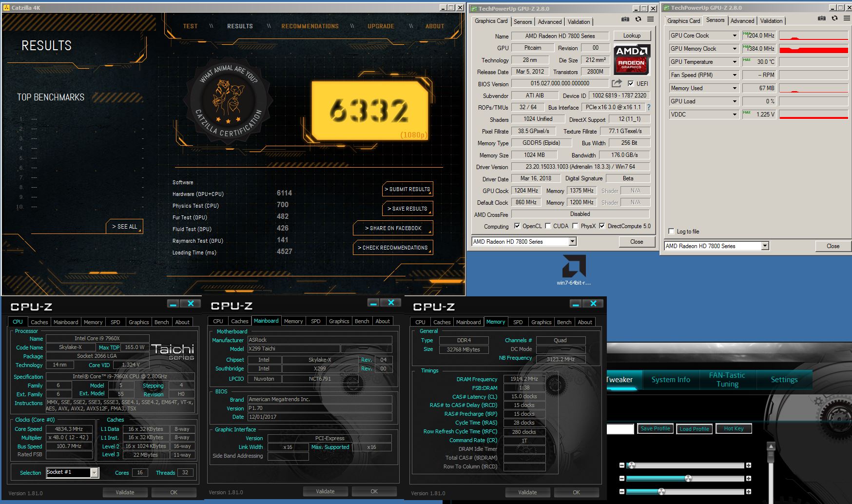Open the GPU Temperature sensor dropdown
The image size is (852, 504).
735,62
